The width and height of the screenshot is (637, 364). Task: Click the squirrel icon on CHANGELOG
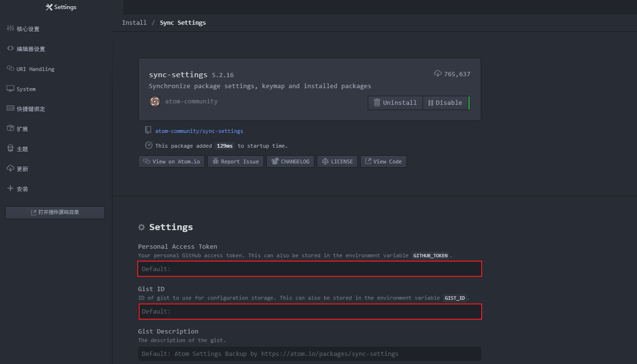(x=275, y=162)
